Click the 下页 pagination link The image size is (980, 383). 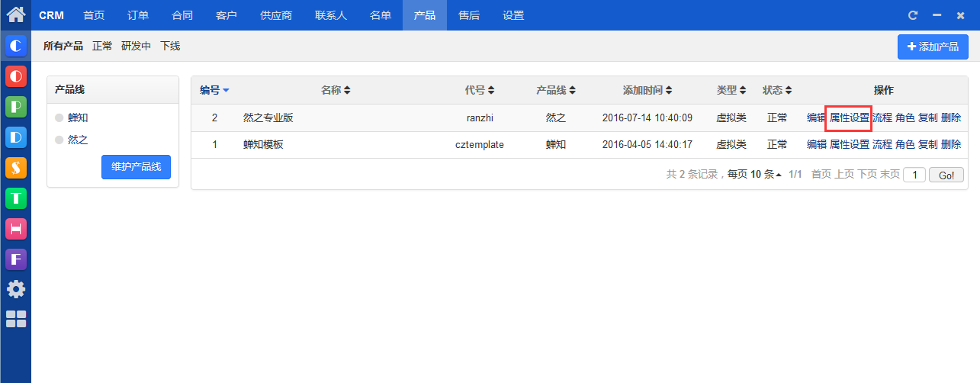867,174
